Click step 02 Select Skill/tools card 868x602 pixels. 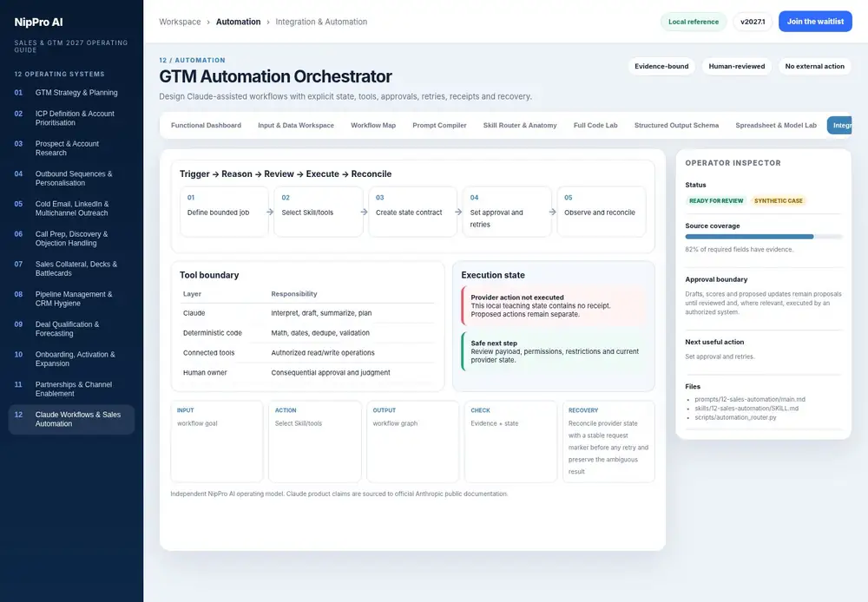click(319, 212)
